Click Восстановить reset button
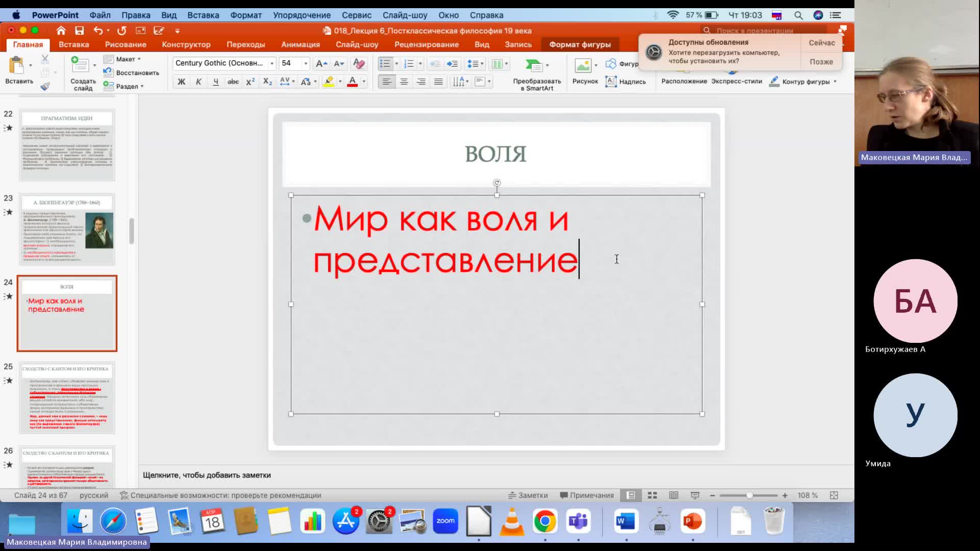Image resolution: width=980 pixels, height=551 pixels. pyautogui.click(x=132, y=73)
